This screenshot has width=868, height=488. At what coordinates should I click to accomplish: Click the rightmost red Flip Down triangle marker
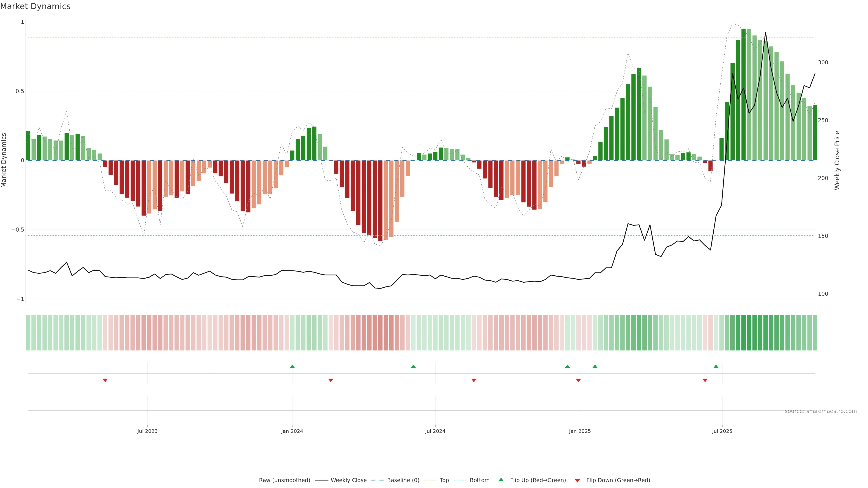[x=705, y=380]
